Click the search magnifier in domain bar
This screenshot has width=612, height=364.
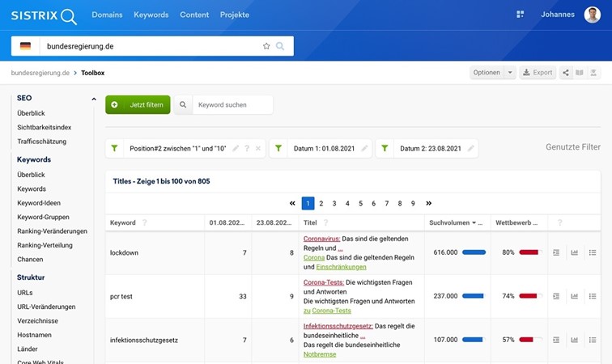click(280, 46)
